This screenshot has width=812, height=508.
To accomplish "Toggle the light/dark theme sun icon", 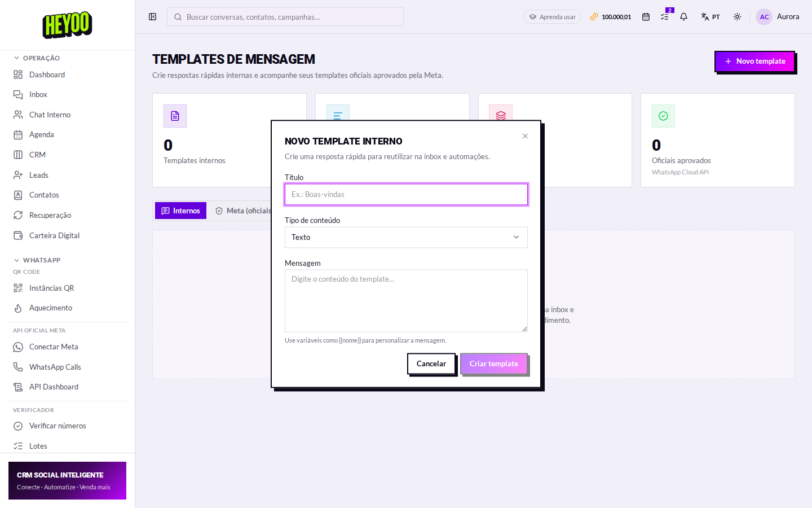I will point(737,17).
